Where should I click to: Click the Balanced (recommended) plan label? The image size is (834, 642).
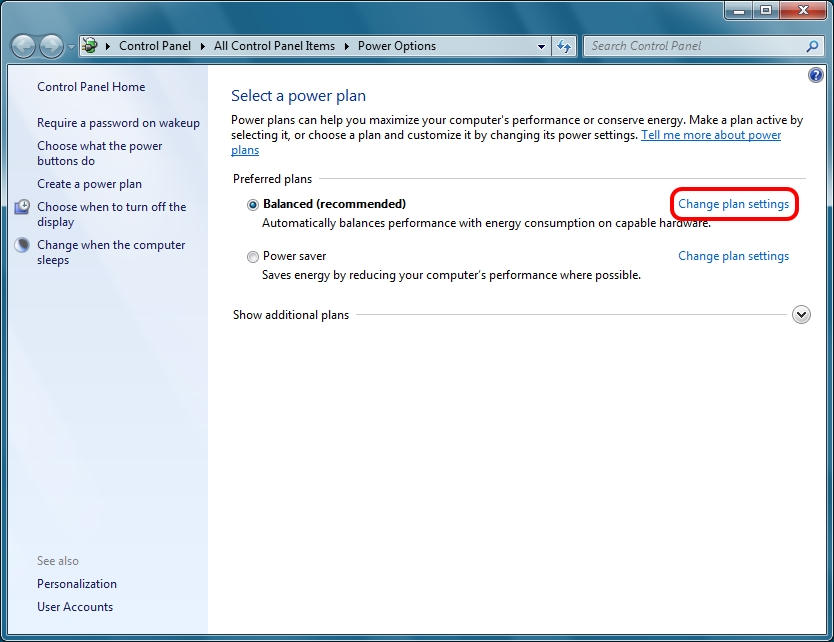[x=335, y=204]
